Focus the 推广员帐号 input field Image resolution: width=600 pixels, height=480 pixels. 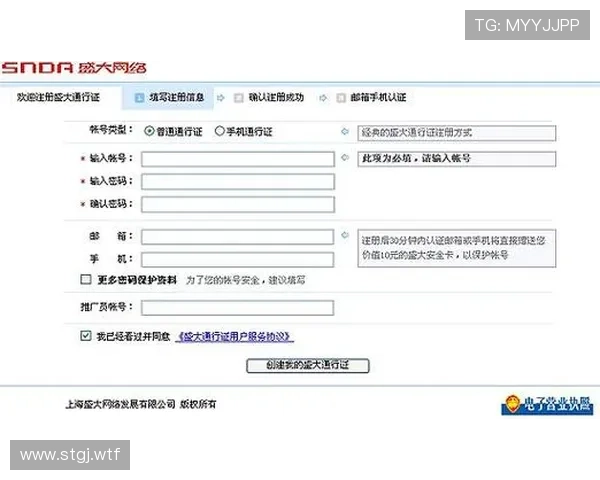237,308
